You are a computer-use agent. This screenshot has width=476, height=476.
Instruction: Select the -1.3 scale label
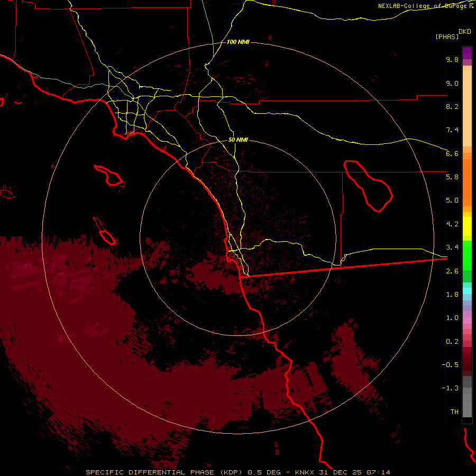click(x=450, y=388)
